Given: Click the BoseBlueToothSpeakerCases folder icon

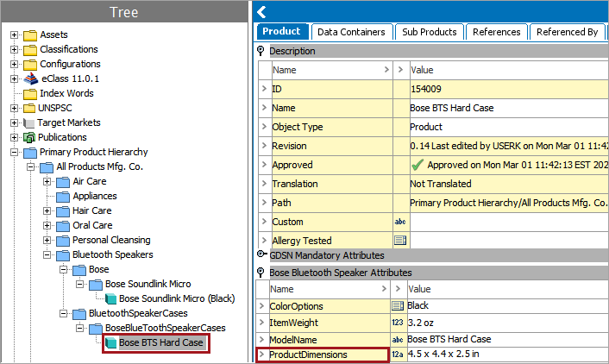Looking at the screenshot, I should click(96, 329).
